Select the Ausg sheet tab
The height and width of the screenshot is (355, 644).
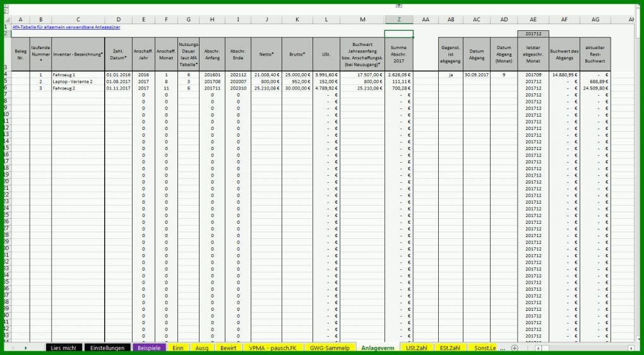201,348
